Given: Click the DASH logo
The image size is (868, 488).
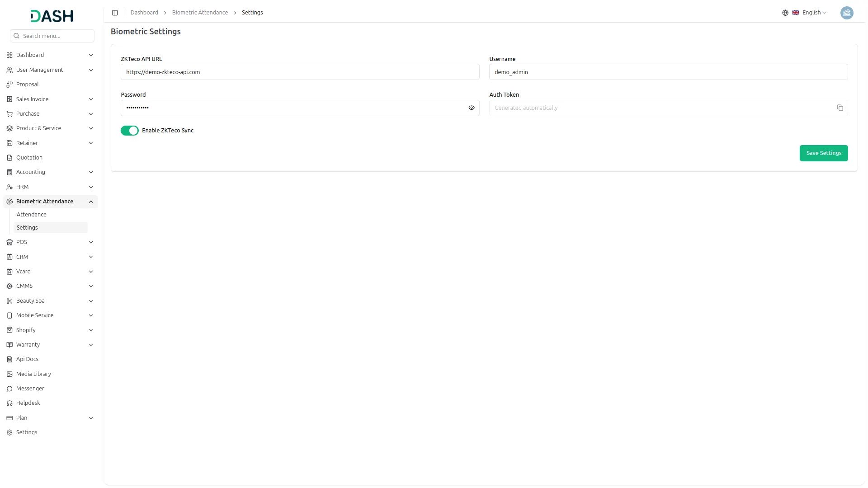Looking at the screenshot, I should (x=52, y=16).
